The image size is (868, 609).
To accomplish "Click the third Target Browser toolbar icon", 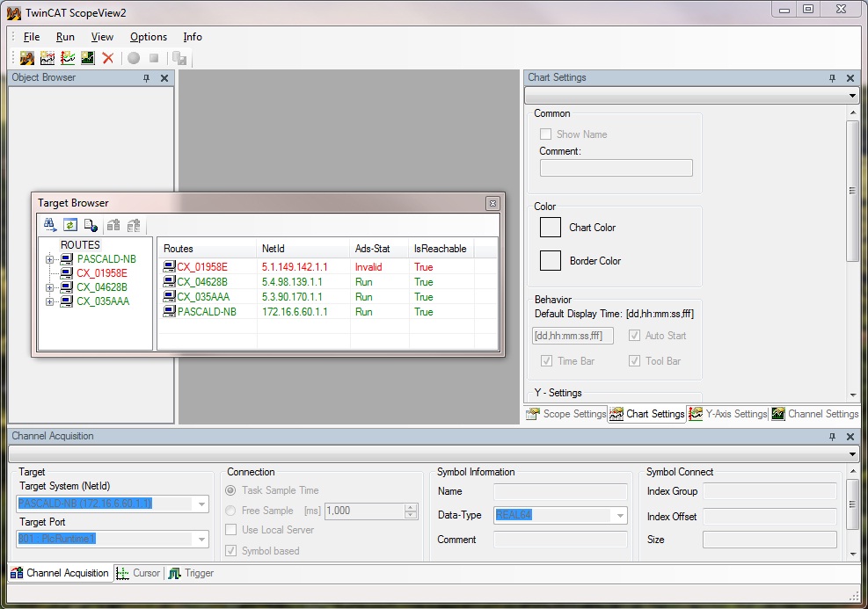I will coord(91,226).
